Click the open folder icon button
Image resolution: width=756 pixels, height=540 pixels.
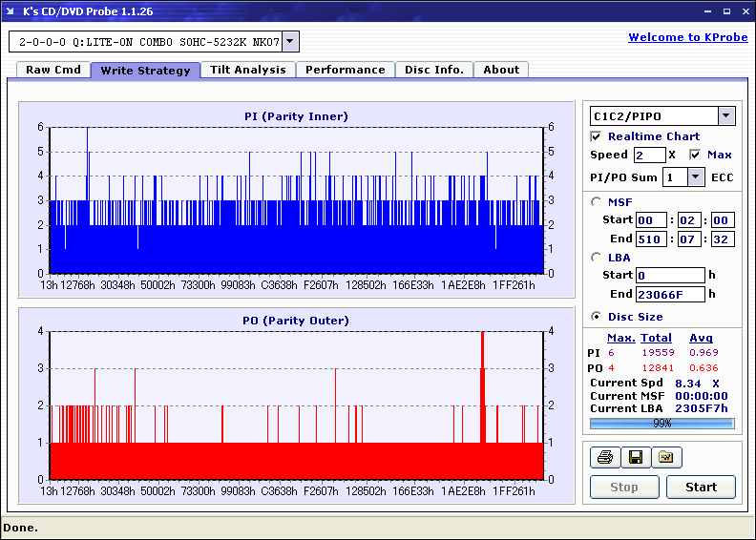(x=666, y=458)
